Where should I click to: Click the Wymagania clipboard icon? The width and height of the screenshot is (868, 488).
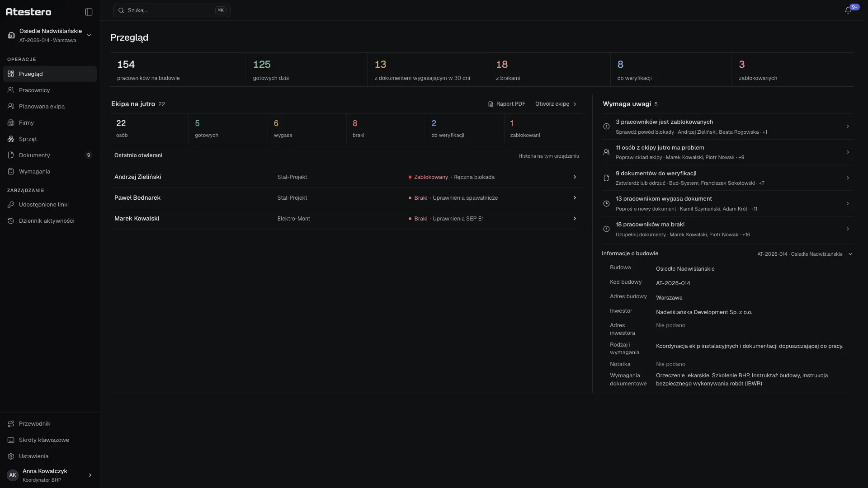coord(11,171)
